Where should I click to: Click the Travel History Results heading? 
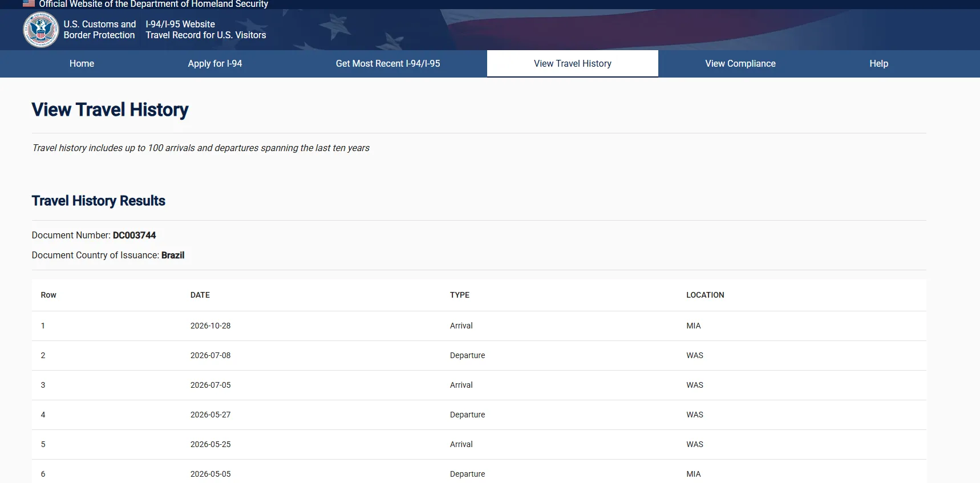(x=99, y=201)
